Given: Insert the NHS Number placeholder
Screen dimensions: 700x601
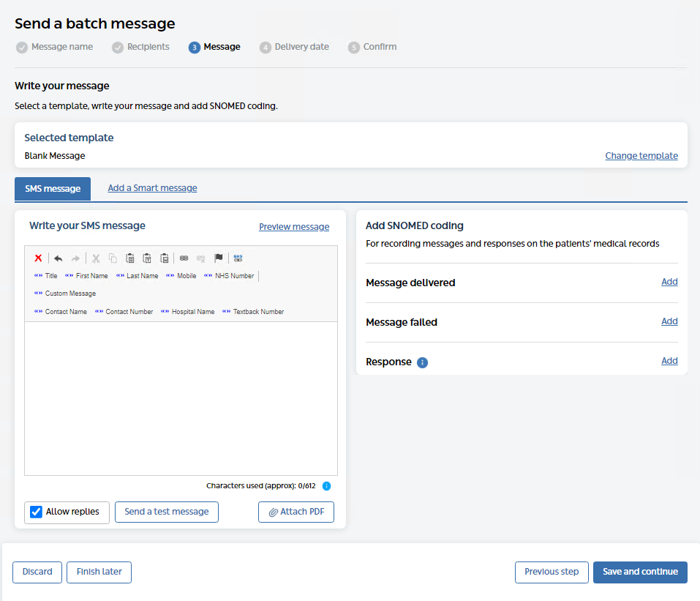Looking at the screenshot, I should pyautogui.click(x=229, y=276).
